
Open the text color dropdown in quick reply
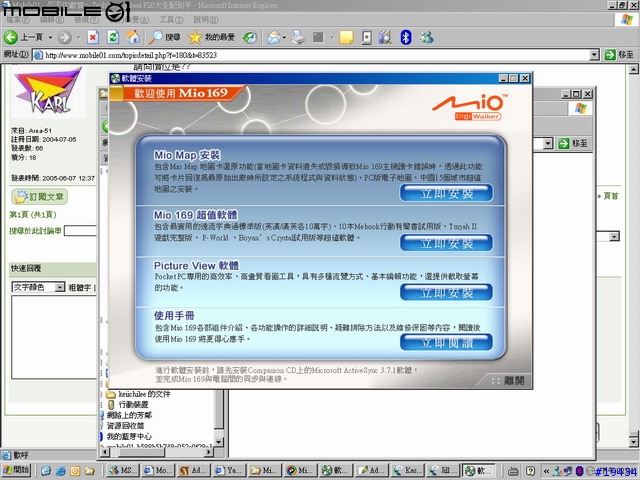(60, 287)
